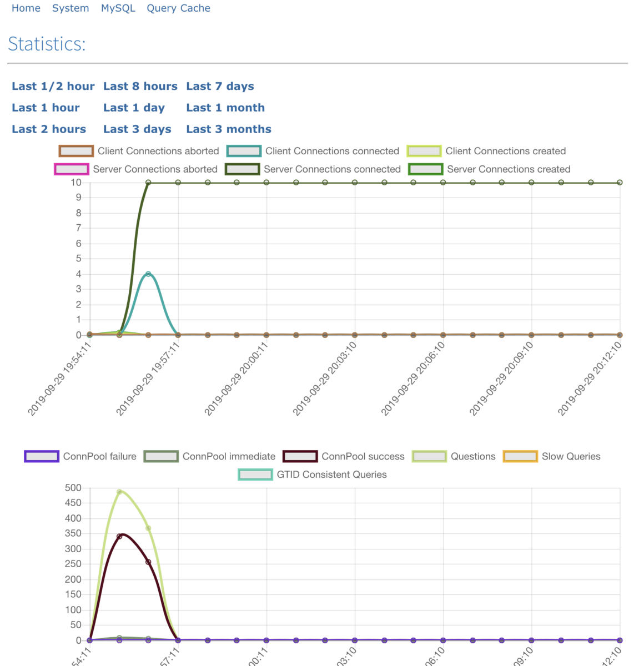Screen dimensions: 644x666
Task: Toggle Slow Queries legend swatch
Action: [520, 456]
